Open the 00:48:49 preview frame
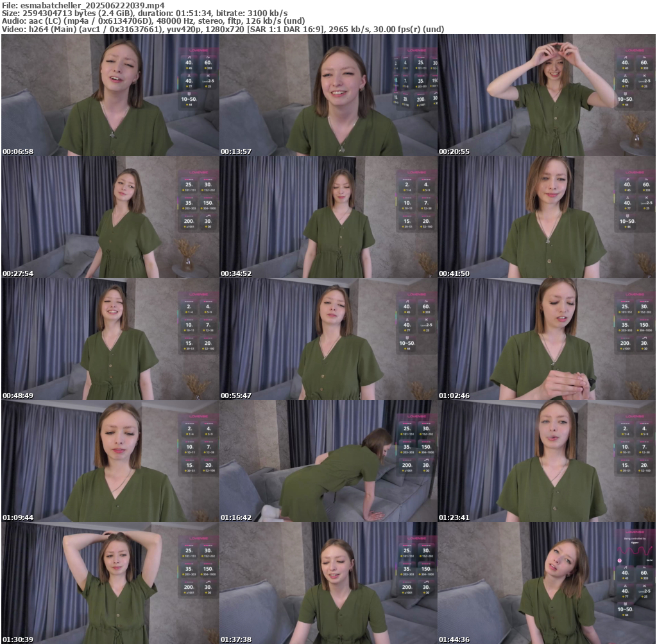The image size is (657, 644). click(x=110, y=339)
